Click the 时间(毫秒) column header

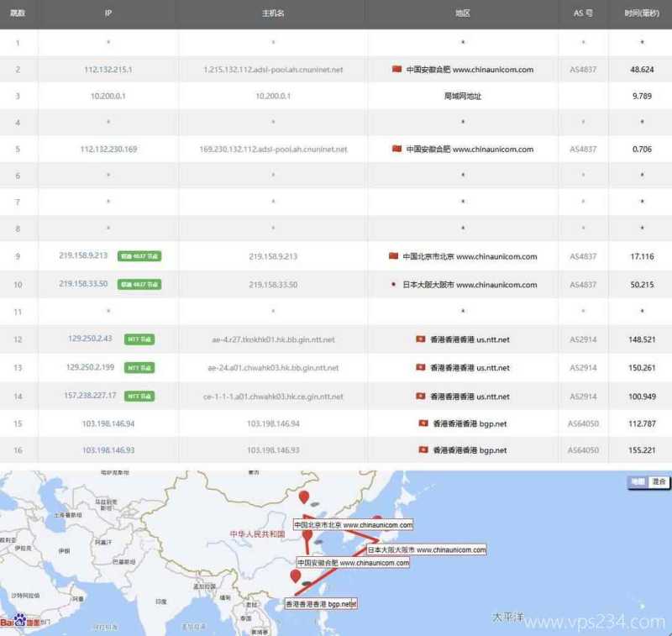point(642,13)
